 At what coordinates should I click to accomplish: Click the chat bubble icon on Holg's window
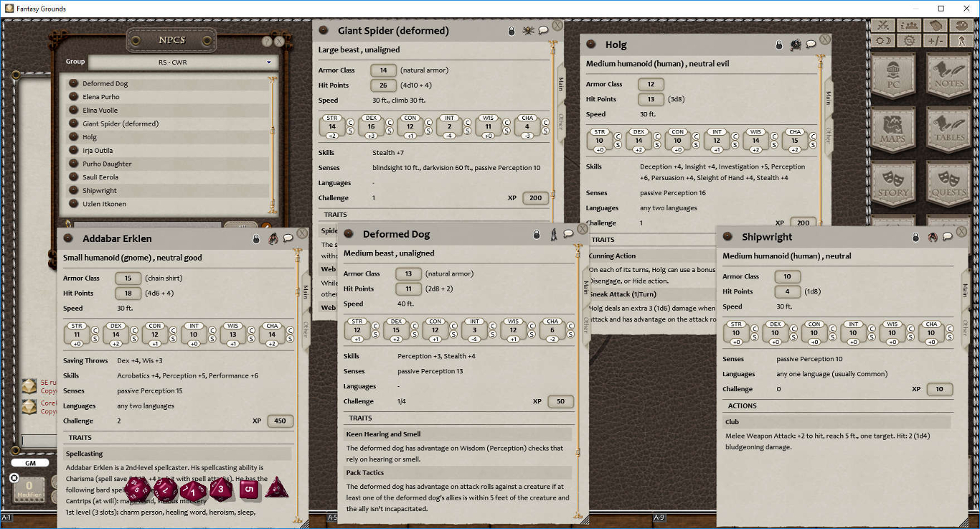(x=811, y=44)
